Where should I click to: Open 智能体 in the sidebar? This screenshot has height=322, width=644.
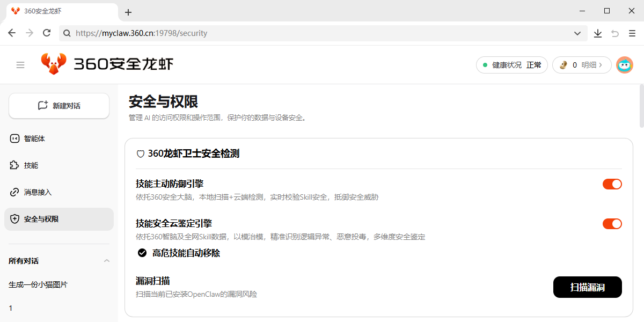click(34, 138)
